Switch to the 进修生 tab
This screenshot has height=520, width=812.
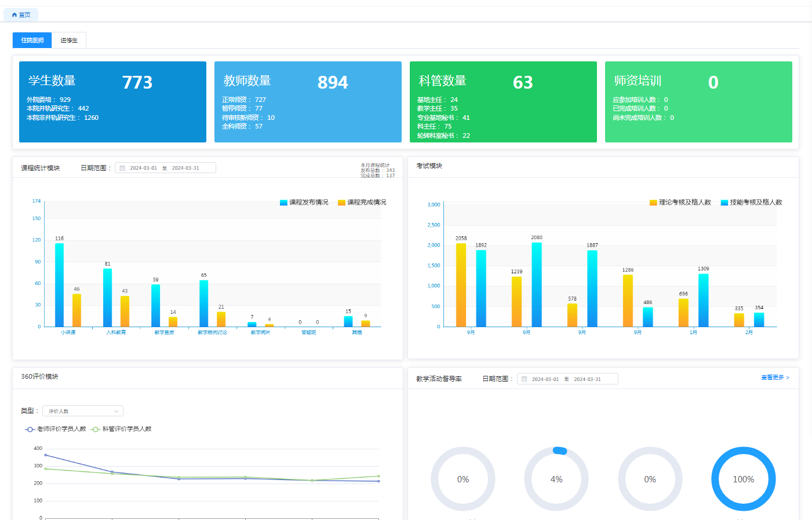pyautogui.click(x=69, y=41)
